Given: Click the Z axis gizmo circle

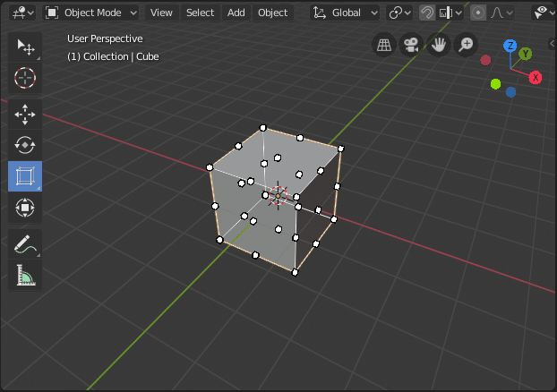Looking at the screenshot, I should pyautogui.click(x=510, y=46).
